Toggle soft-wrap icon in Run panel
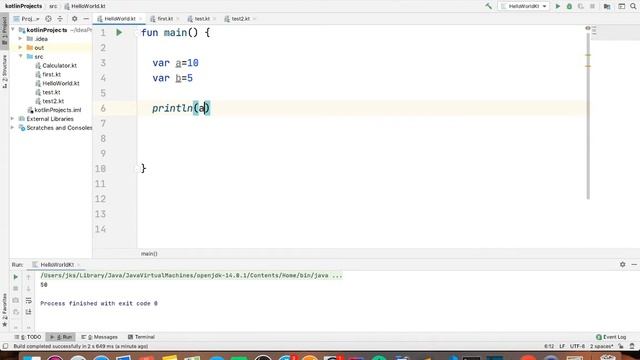The width and height of the screenshot is (640, 360). [x=28, y=300]
